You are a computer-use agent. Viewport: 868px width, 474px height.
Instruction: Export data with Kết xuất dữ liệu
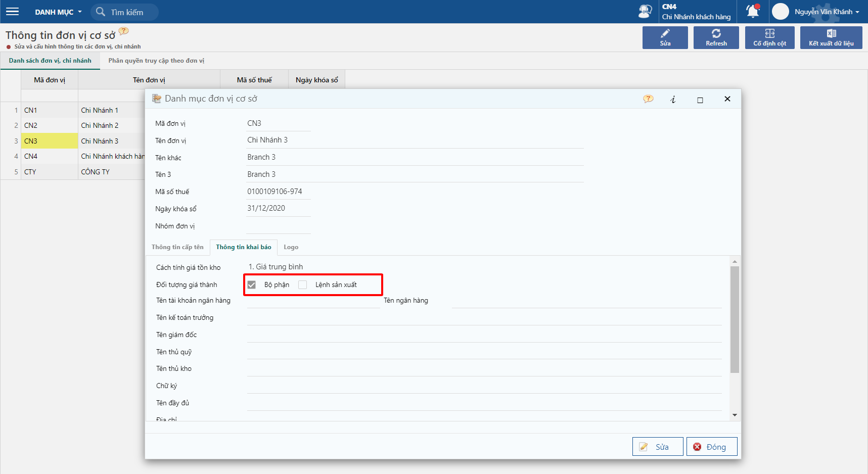coord(831,38)
